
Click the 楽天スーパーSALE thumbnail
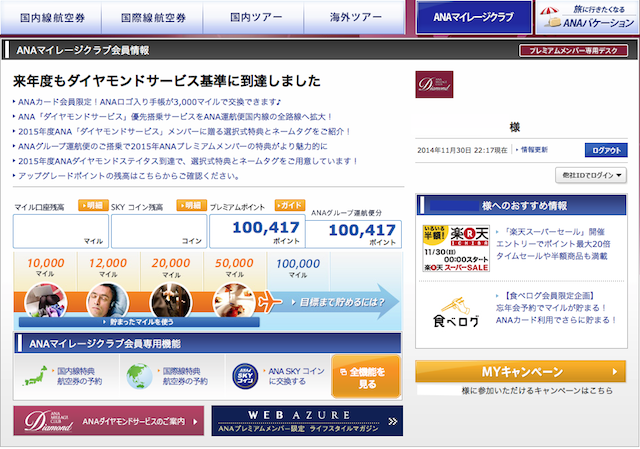click(456, 248)
